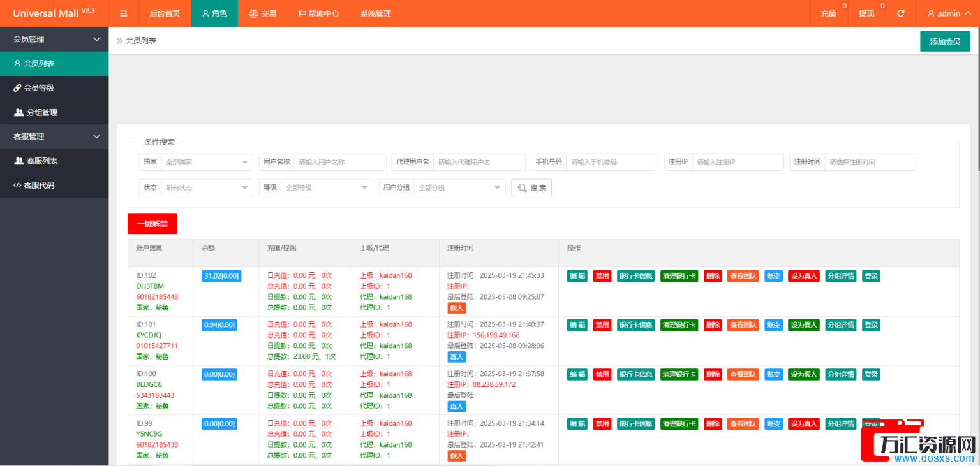Image resolution: width=980 pixels, height=466 pixels.
Task: Click the 搜索 search button
Action: point(531,187)
